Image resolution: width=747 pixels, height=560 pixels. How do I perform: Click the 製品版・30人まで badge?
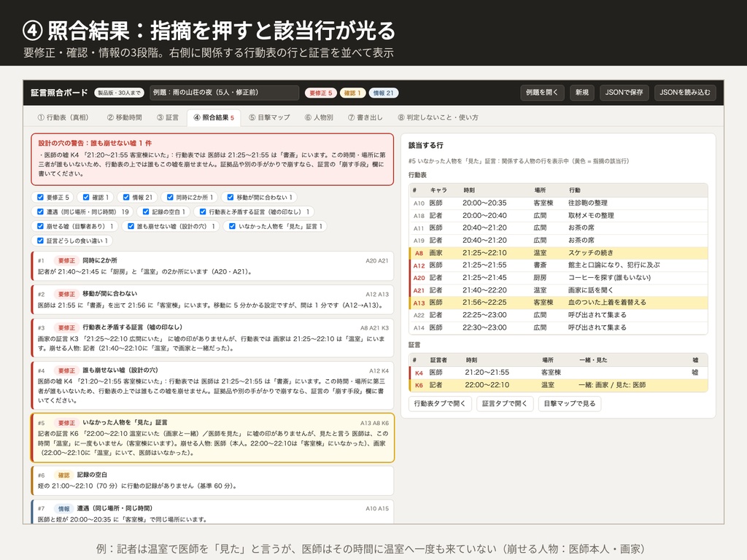click(119, 93)
